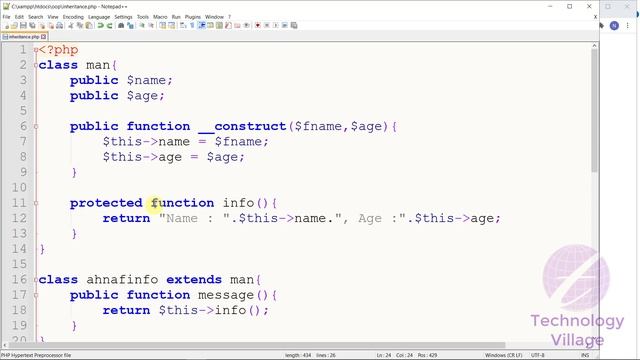Open the Settings menu
The width and height of the screenshot is (640, 360).
pos(123,17)
